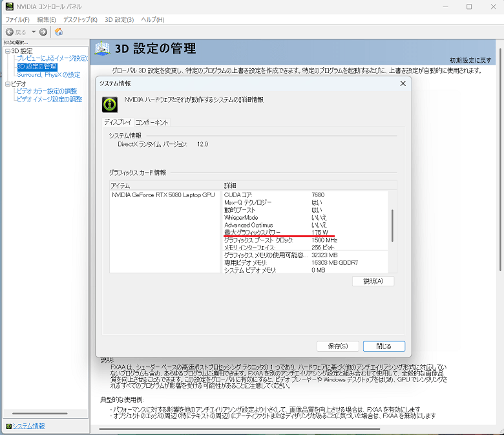
Task: Collapse the ビデオ tree node
Action: pos(7,84)
